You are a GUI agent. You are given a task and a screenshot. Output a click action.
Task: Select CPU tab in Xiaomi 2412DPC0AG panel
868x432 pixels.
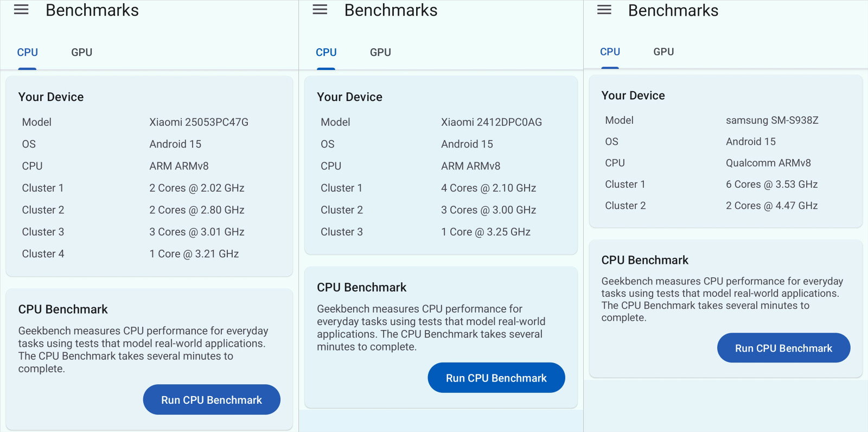click(326, 53)
